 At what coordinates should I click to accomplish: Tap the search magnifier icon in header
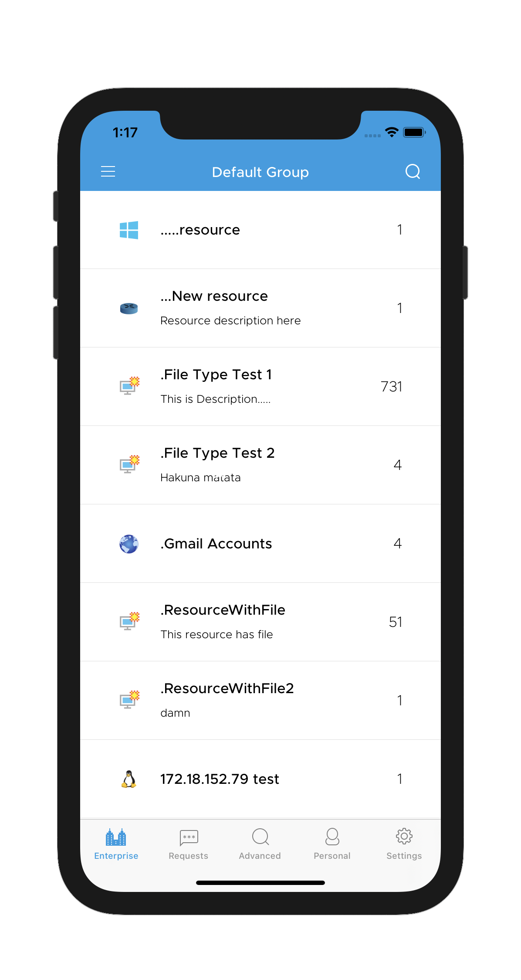click(x=413, y=171)
